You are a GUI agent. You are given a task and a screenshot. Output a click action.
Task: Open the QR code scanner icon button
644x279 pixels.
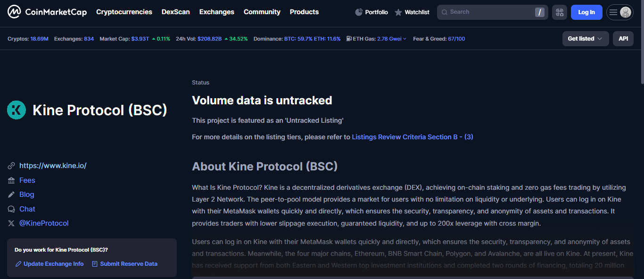point(560,12)
